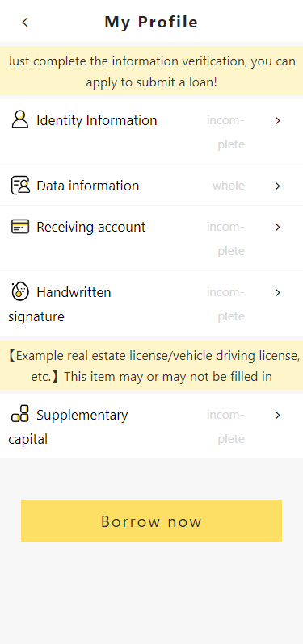Expand Identity Information via its chevron
Image resolution: width=303 pixels, height=644 pixels.
tap(277, 120)
